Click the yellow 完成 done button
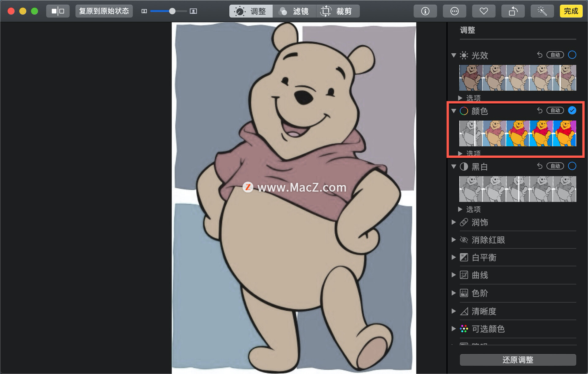Image resolution: width=588 pixels, height=374 pixels. [571, 11]
